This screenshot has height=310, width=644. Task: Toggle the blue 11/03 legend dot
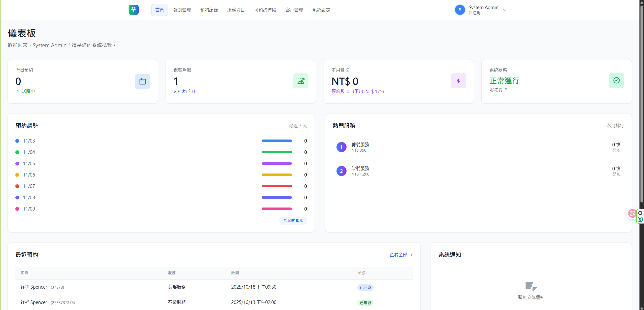click(17, 141)
